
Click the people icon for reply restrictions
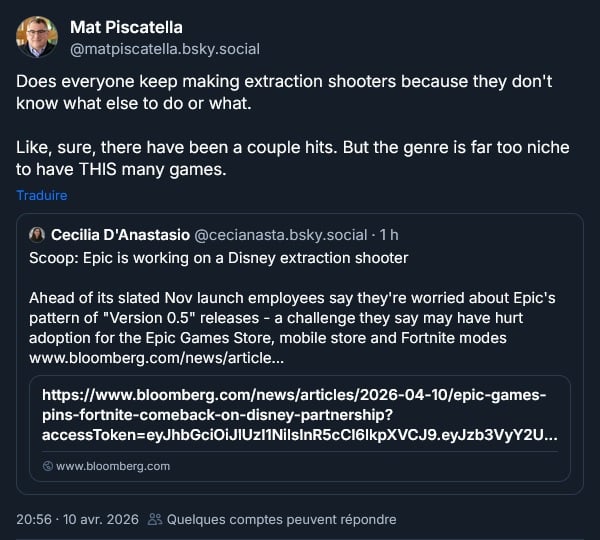tap(154, 519)
